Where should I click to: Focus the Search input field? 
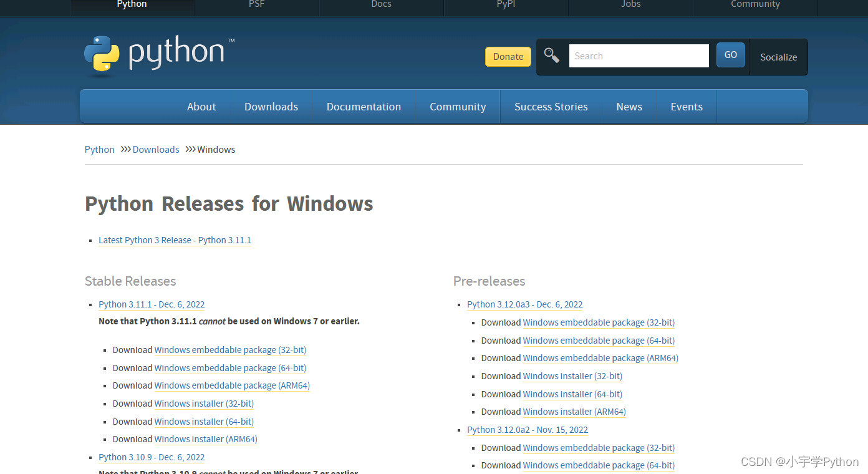click(639, 56)
